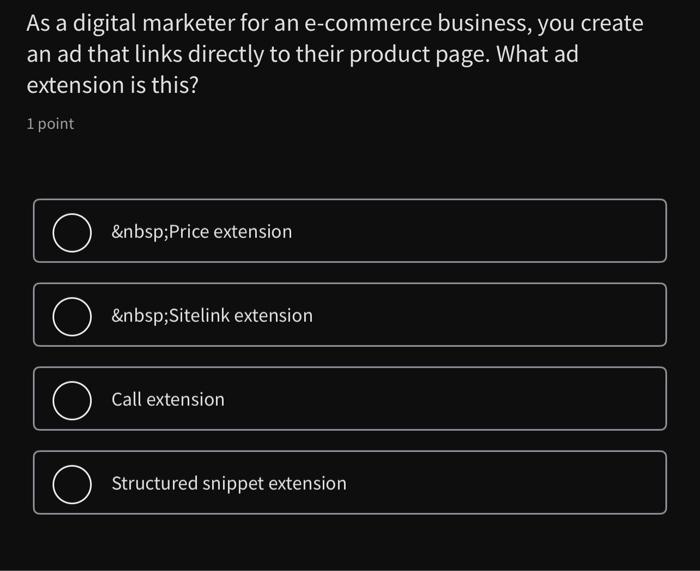Screen dimensions: 700x571
Task: Click right end of Structured snippet option box
Action: pos(620,484)
